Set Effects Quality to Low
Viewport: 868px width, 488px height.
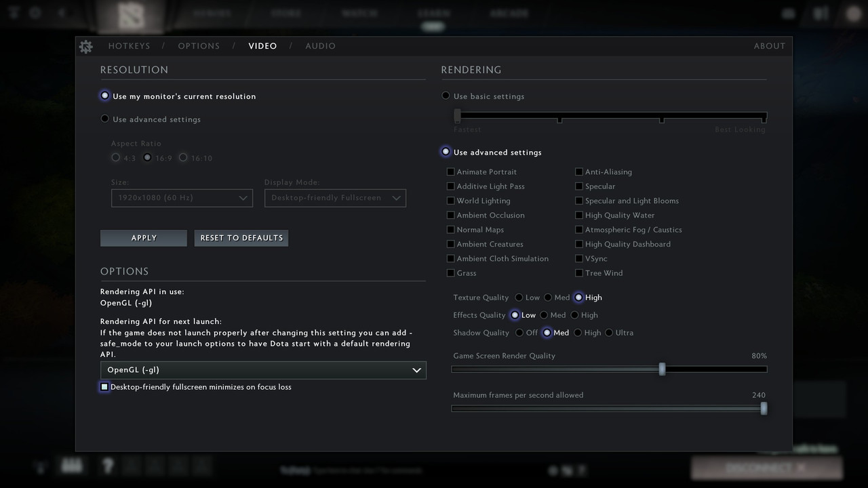point(524,315)
